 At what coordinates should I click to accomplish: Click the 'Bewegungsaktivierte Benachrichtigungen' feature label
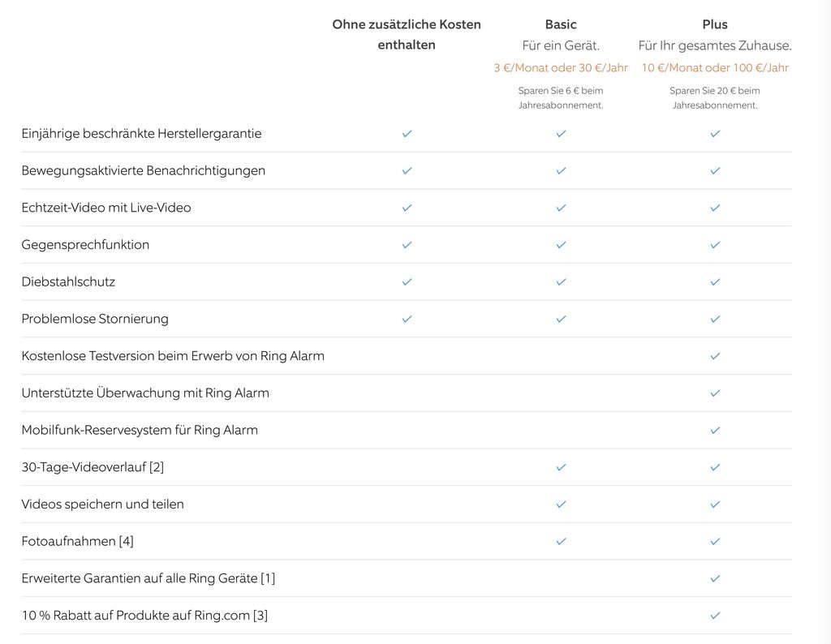click(143, 170)
